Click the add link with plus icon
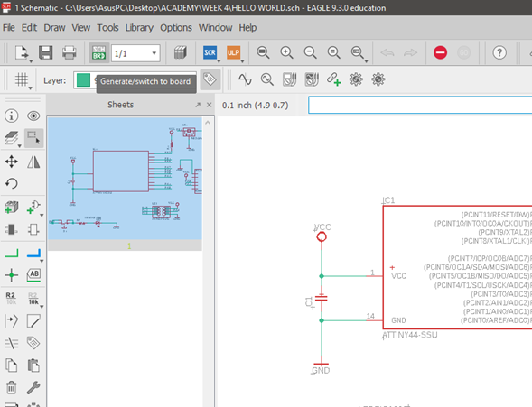The image size is (532, 407). point(333,79)
